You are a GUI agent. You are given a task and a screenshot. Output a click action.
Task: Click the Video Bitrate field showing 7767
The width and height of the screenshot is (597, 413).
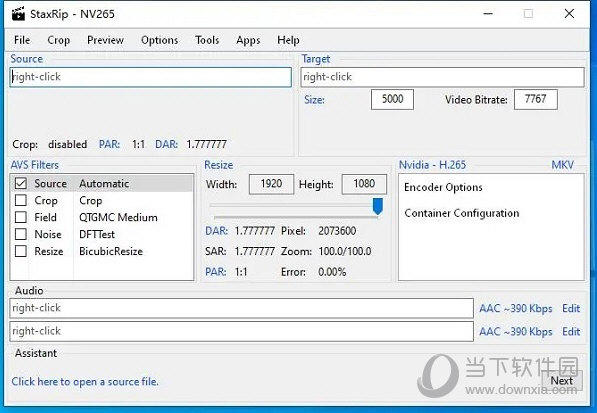[x=536, y=99]
